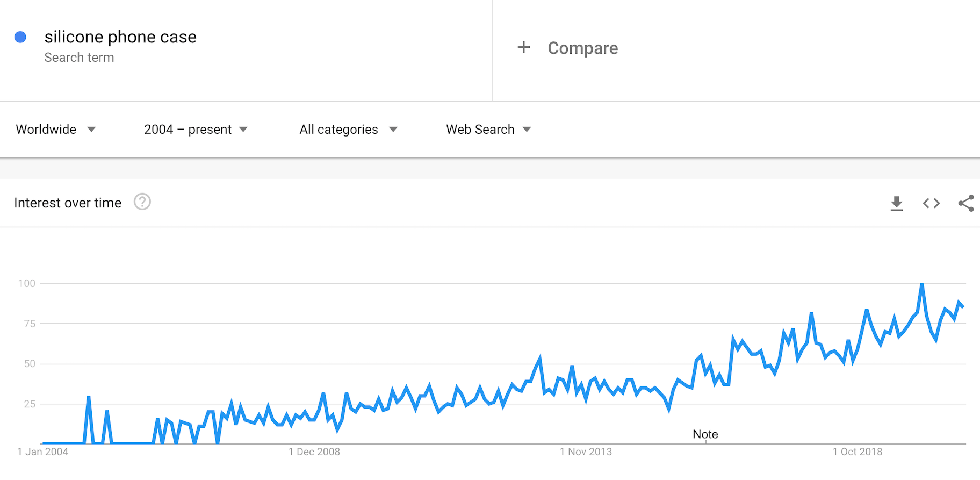Image resolution: width=980 pixels, height=480 pixels.
Task: Click the 1 Nov 2013 axis label
Action: (x=586, y=452)
